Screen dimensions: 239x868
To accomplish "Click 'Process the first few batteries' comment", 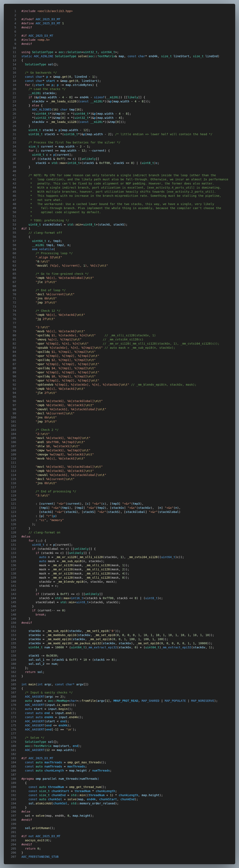I will pos(74,143).
